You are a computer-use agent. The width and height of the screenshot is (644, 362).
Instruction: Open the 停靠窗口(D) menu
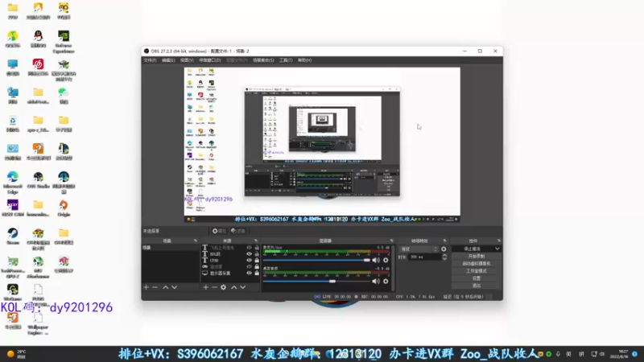pos(210,60)
